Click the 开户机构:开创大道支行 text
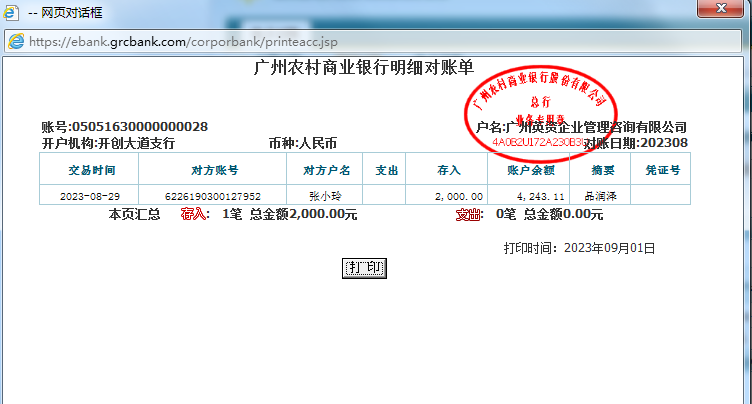Image resolution: width=752 pixels, height=404 pixels. [x=108, y=143]
